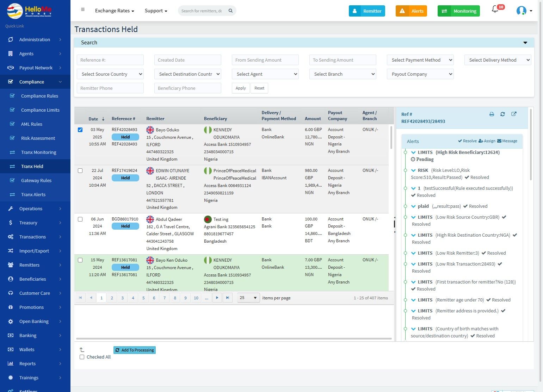Screen dimensions: 543x392
Task: Uncheck the REF42028493 transaction checkbox
Action: pos(80,130)
